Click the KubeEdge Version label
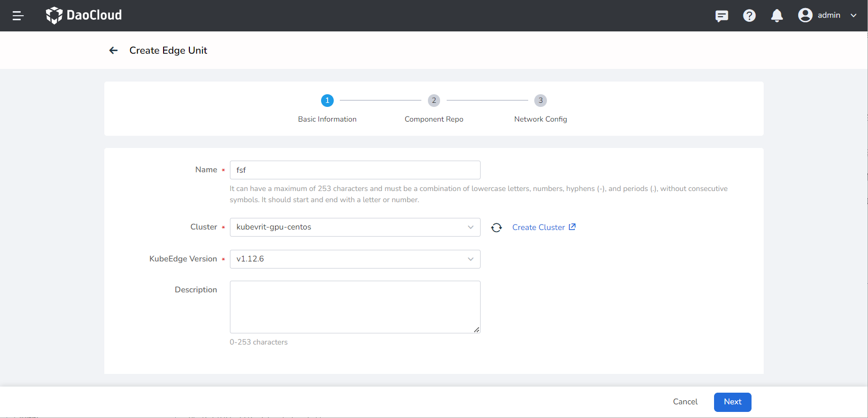 point(183,259)
